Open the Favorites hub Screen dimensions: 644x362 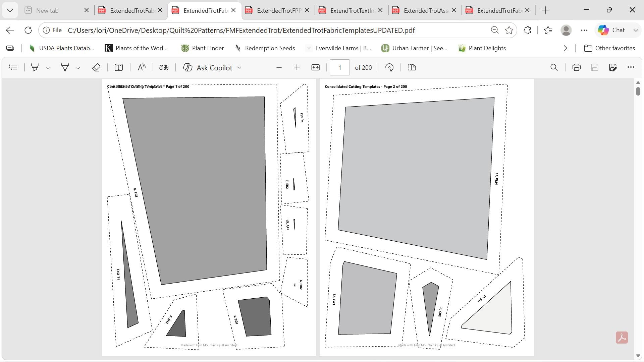click(548, 30)
